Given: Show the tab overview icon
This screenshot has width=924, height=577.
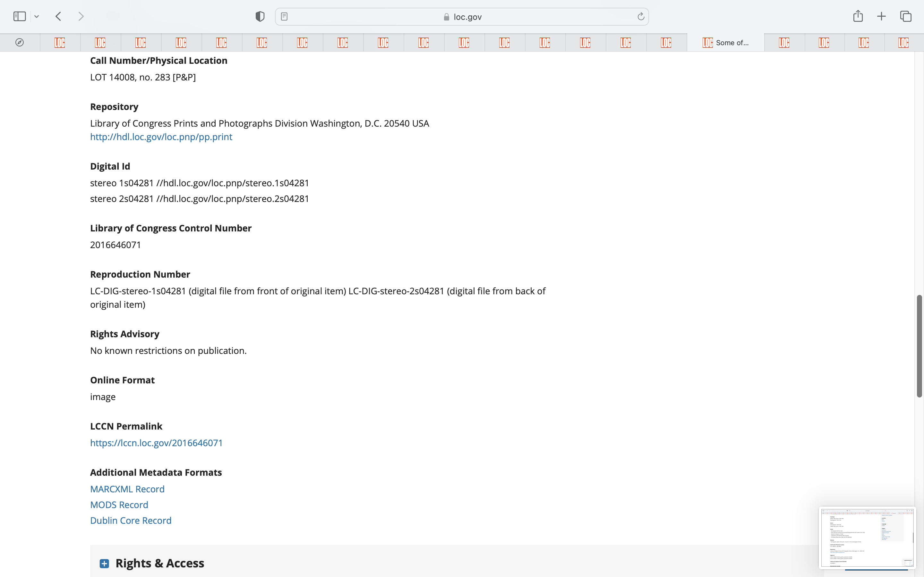Looking at the screenshot, I should tap(906, 16).
